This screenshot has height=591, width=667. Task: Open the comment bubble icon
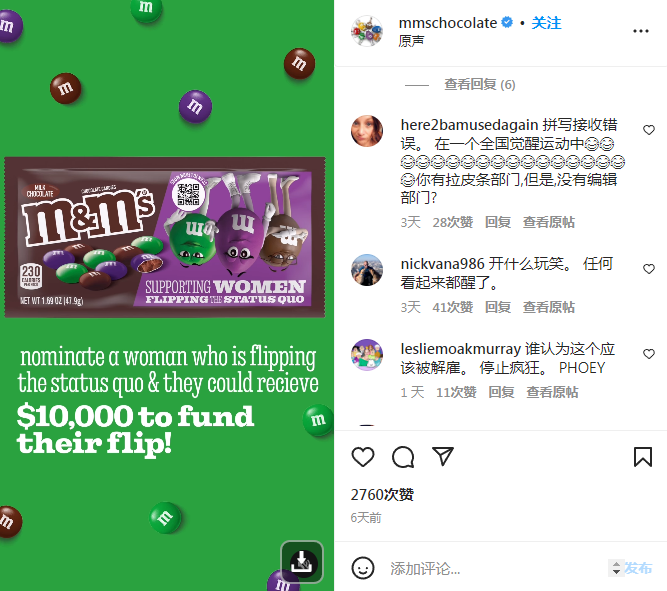tap(402, 457)
